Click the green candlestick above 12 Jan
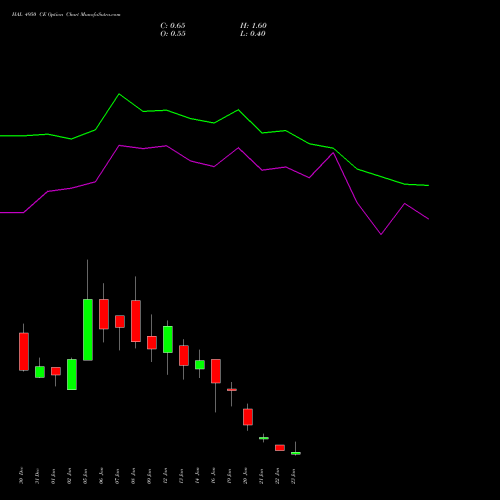This screenshot has width=500, height=500. (168, 339)
